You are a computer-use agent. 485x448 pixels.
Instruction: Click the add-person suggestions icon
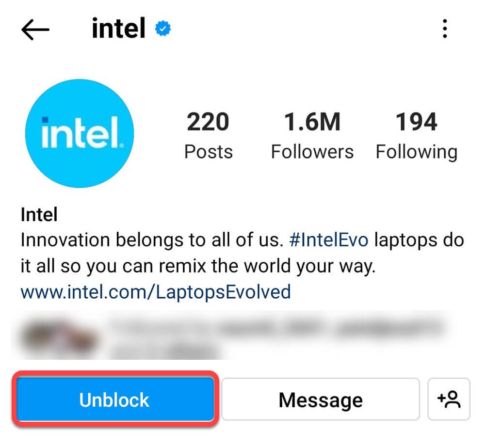click(449, 400)
